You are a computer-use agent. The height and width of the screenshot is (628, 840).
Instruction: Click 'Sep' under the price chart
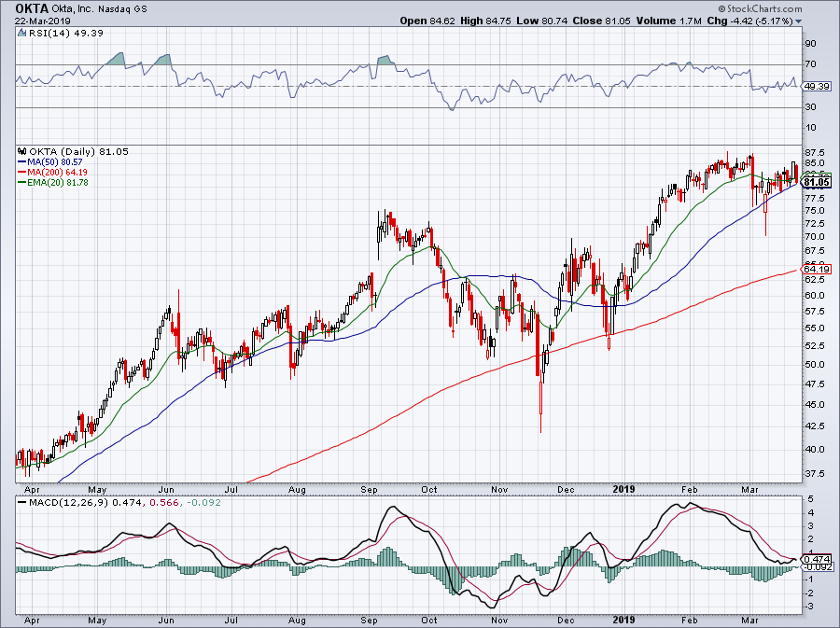click(369, 489)
